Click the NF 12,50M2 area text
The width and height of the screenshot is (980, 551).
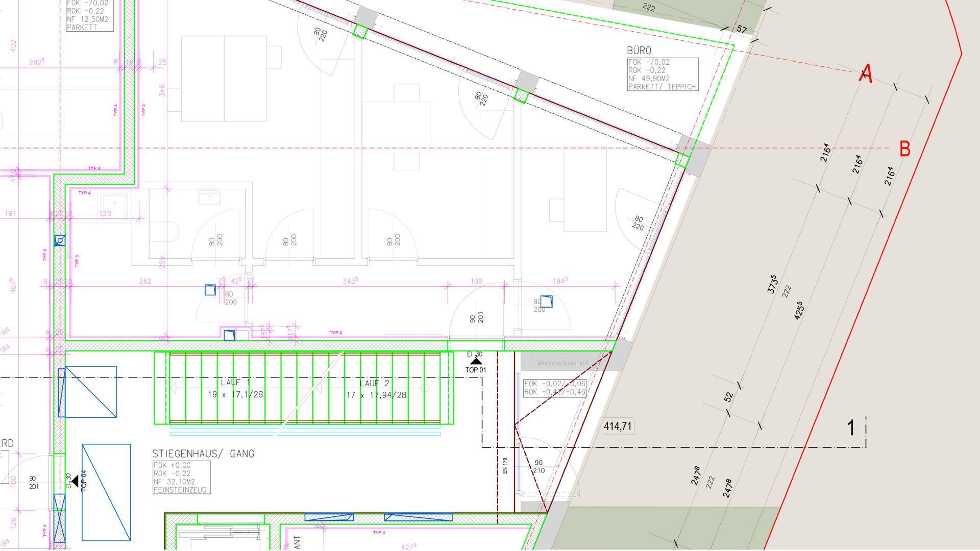[x=87, y=19]
